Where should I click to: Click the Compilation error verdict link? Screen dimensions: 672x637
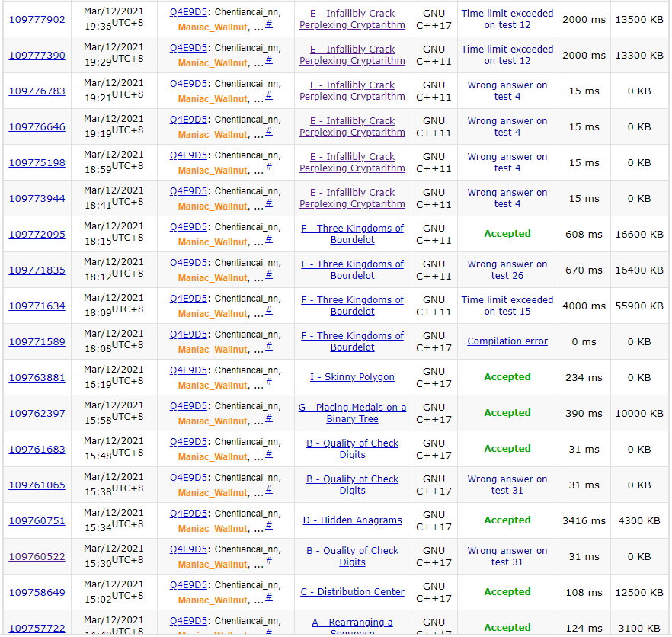[x=507, y=341]
